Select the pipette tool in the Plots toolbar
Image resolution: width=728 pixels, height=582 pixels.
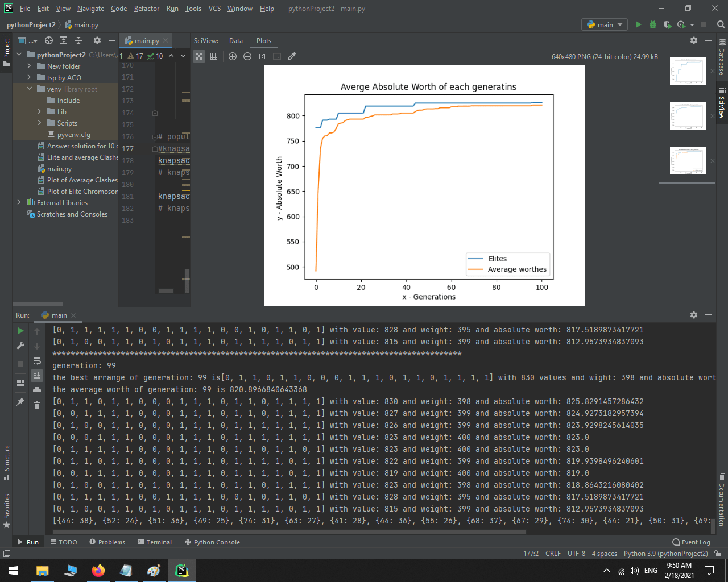click(x=292, y=56)
